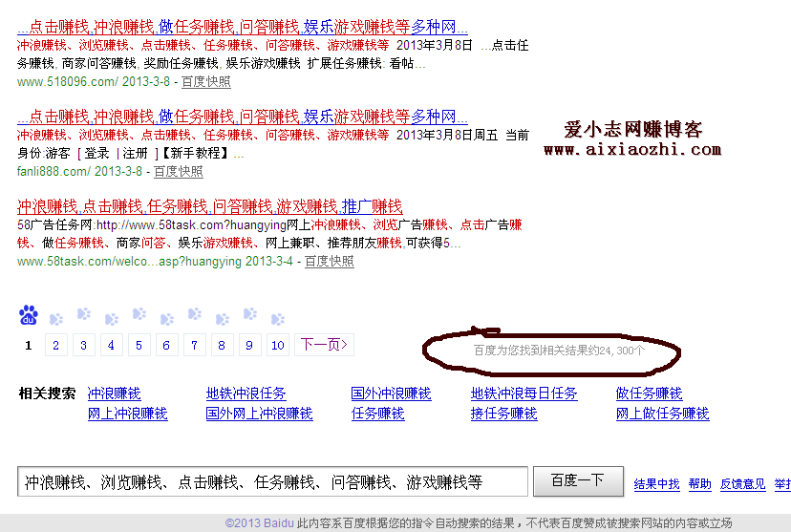Open related search 国外网上冲浪赚钱
Screen dimensions: 791x532
point(259,414)
